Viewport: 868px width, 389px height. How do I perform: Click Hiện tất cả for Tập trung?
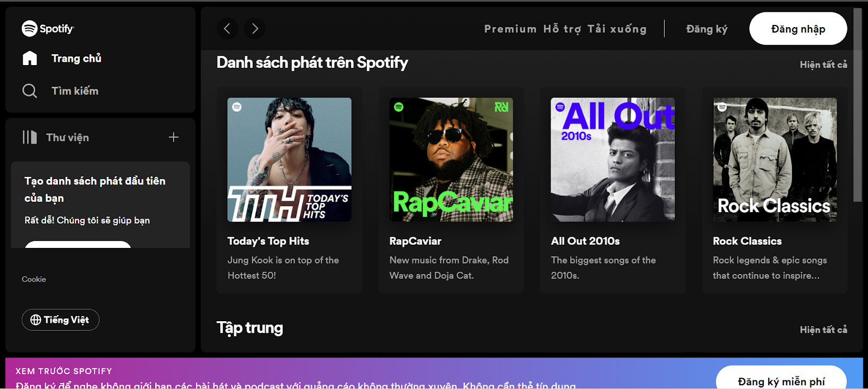click(823, 329)
